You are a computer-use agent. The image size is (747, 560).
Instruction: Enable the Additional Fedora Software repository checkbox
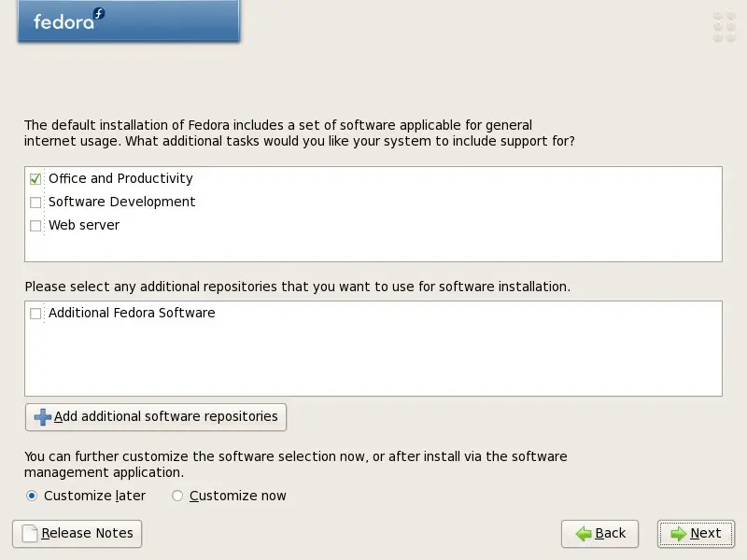(35, 314)
